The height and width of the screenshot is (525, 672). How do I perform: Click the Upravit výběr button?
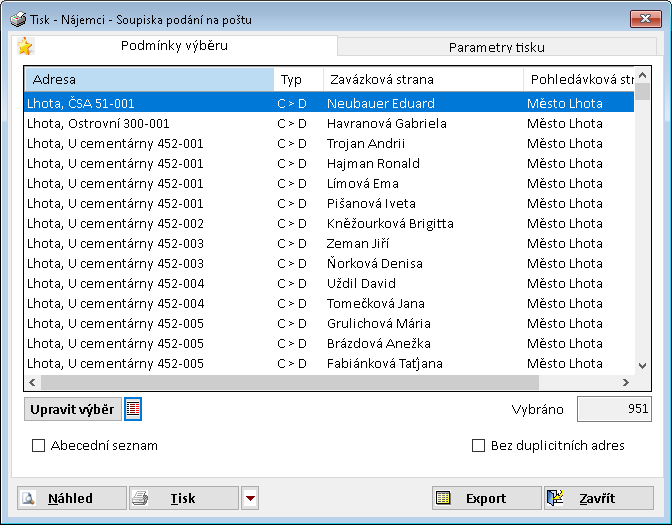72,409
